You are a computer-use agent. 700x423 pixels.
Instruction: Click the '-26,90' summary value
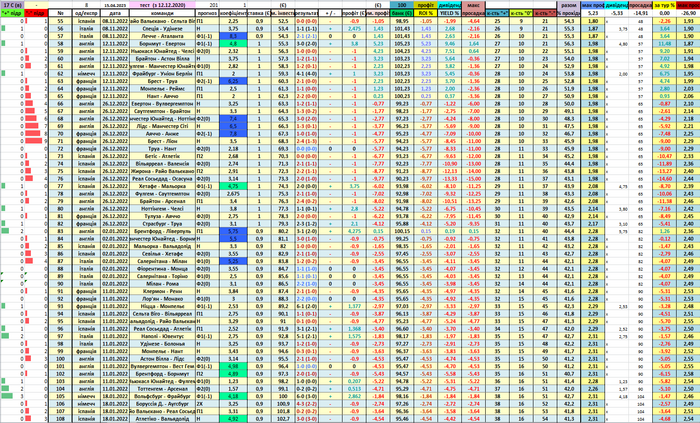688,13
